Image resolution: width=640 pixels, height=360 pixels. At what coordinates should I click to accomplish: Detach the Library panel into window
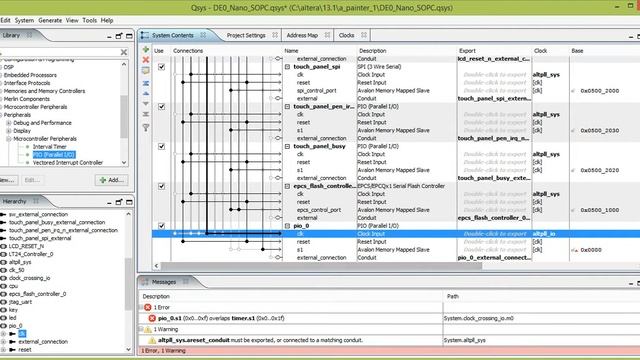coord(119,36)
